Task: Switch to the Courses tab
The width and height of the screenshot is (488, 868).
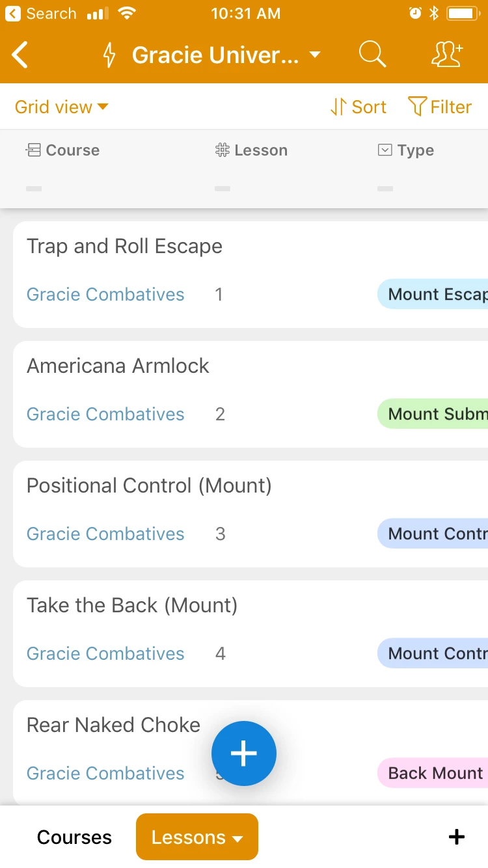Action: coord(74,837)
